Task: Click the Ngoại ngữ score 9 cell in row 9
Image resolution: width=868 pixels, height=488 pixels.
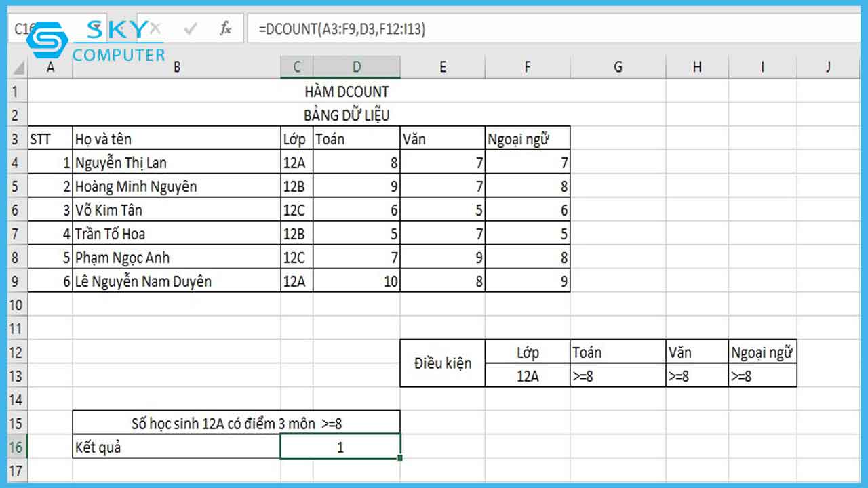Action: click(528, 281)
